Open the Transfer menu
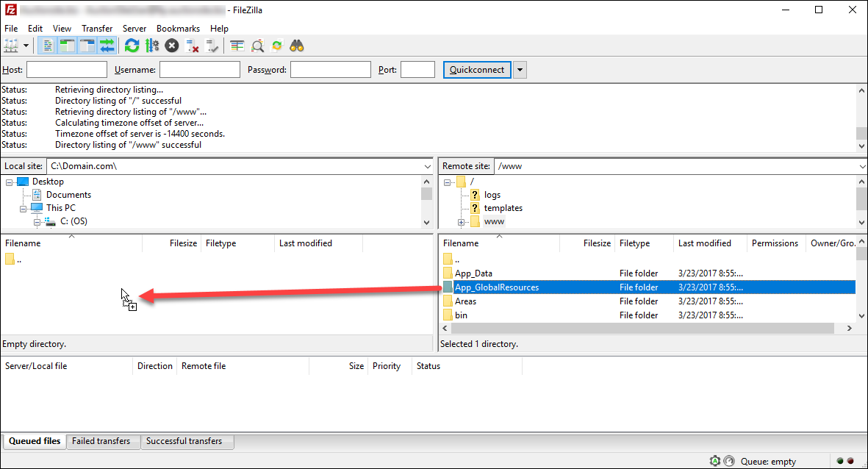The width and height of the screenshot is (868, 469). point(97,28)
